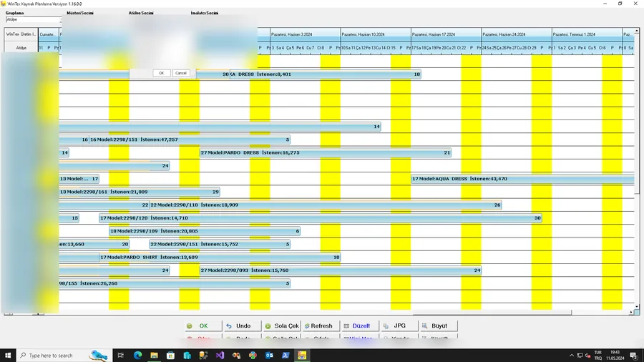This screenshot has width=644, height=362.
Task: Click the 'Atölye' column header cell
Action: pos(21,48)
